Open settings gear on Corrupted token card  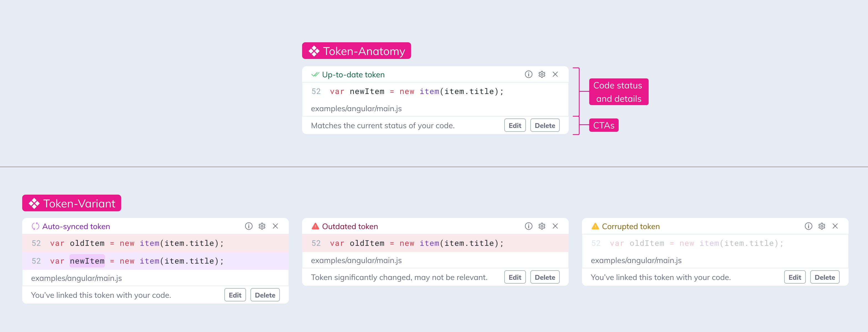click(822, 226)
